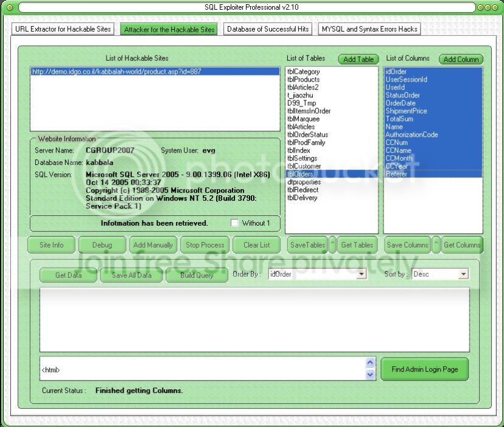Click inside the html text field
The height and width of the screenshot is (427, 504).
tap(203, 369)
